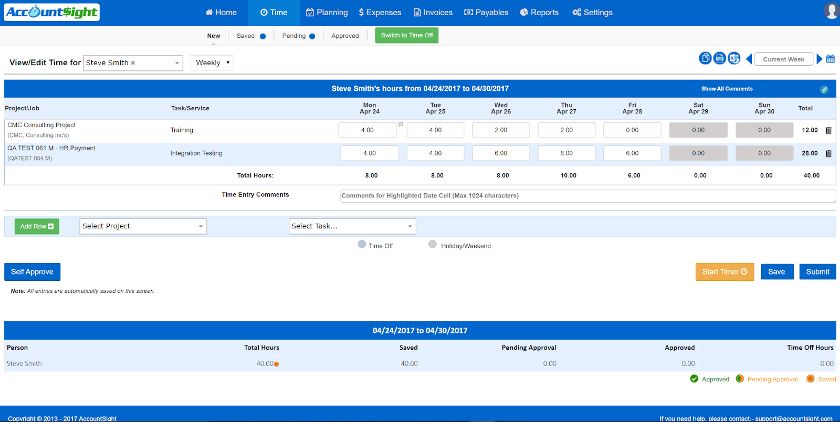Open the Planning menu

click(327, 12)
